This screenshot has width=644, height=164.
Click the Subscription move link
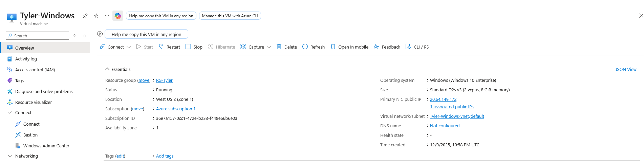pyautogui.click(x=137, y=109)
